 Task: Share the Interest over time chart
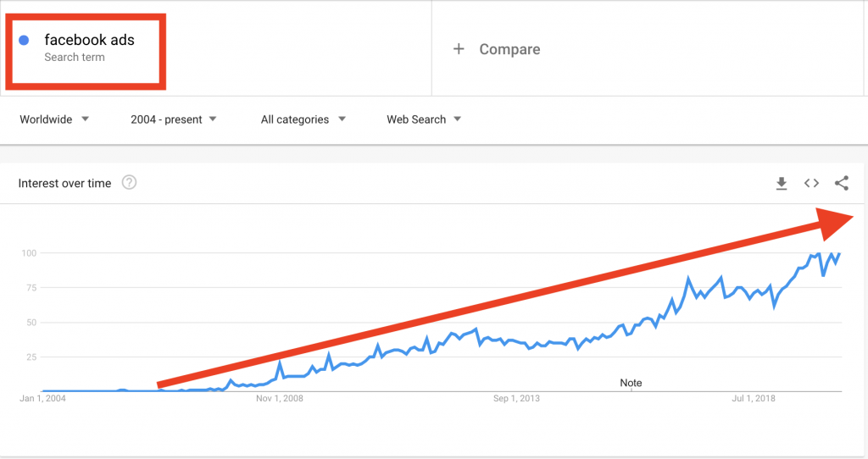pos(842,183)
